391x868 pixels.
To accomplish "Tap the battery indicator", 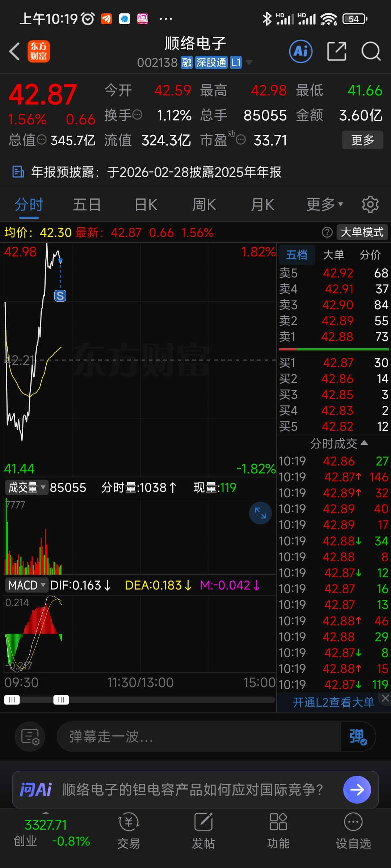I will [x=355, y=18].
